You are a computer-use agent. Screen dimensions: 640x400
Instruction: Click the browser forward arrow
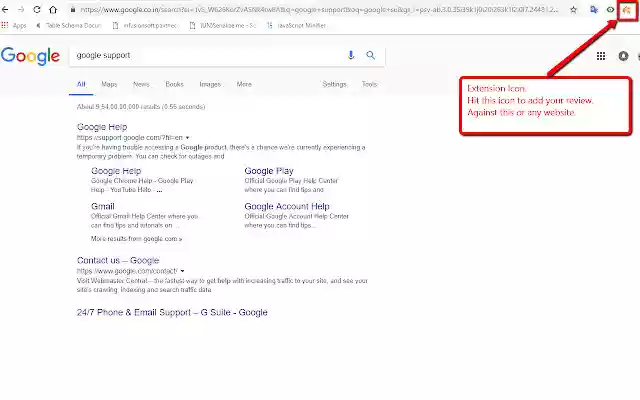point(21,9)
